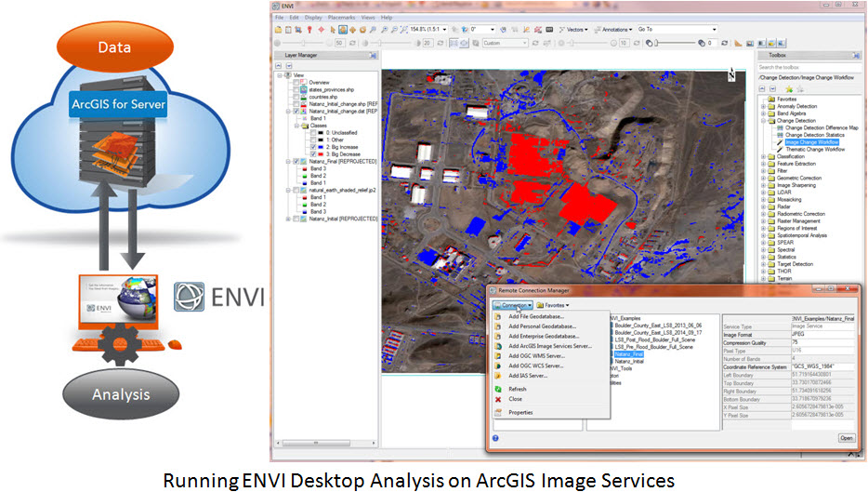Toggle the Natanz_Final layer visibility checkbox
This screenshot has width=868, height=492.
pyautogui.click(x=296, y=161)
